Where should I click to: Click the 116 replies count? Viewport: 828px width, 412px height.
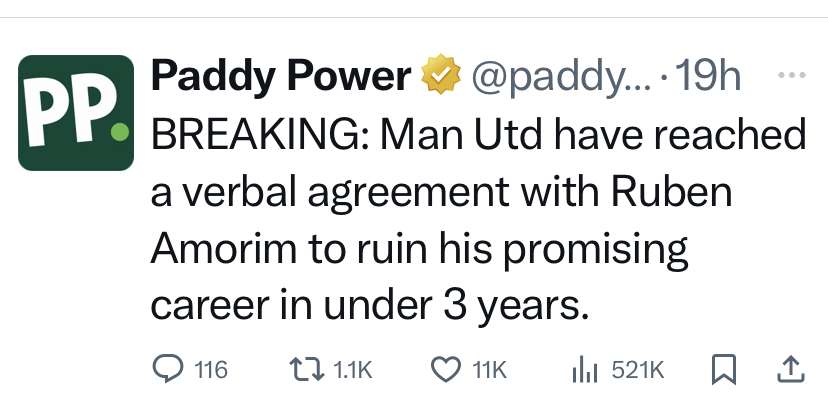[x=210, y=371]
